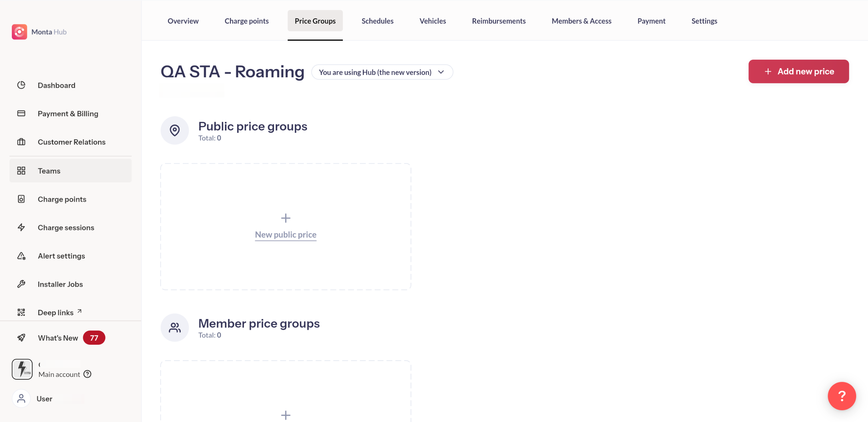Click the Charge sessions lightning icon

21,227
